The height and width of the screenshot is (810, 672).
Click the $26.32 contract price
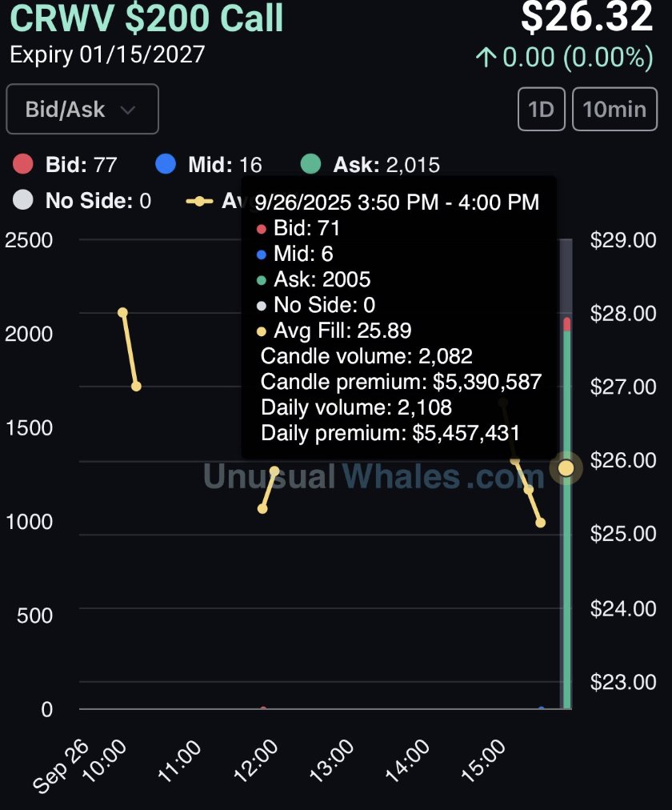(x=587, y=18)
